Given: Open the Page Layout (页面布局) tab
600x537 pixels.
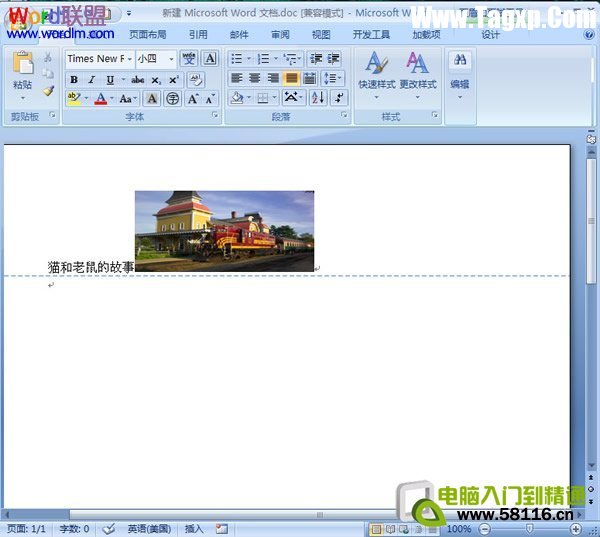Looking at the screenshot, I should point(148,35).
